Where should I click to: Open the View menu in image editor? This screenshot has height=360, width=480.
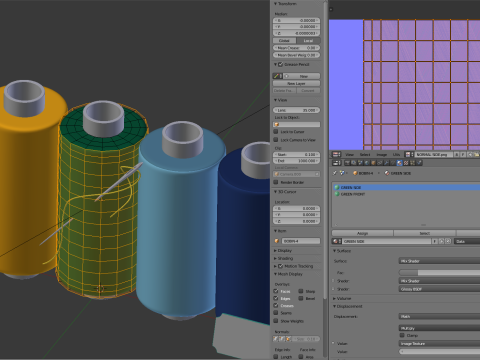pos(350,155)
